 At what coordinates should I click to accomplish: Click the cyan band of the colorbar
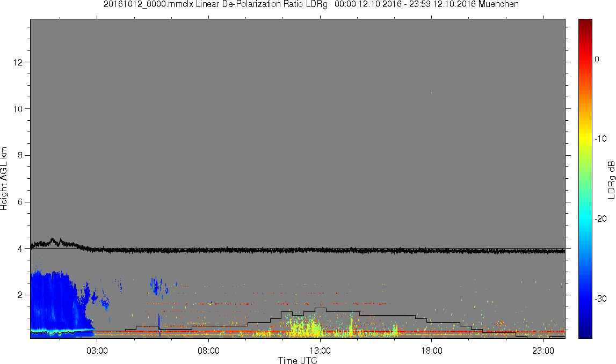(x=585, y=219)
